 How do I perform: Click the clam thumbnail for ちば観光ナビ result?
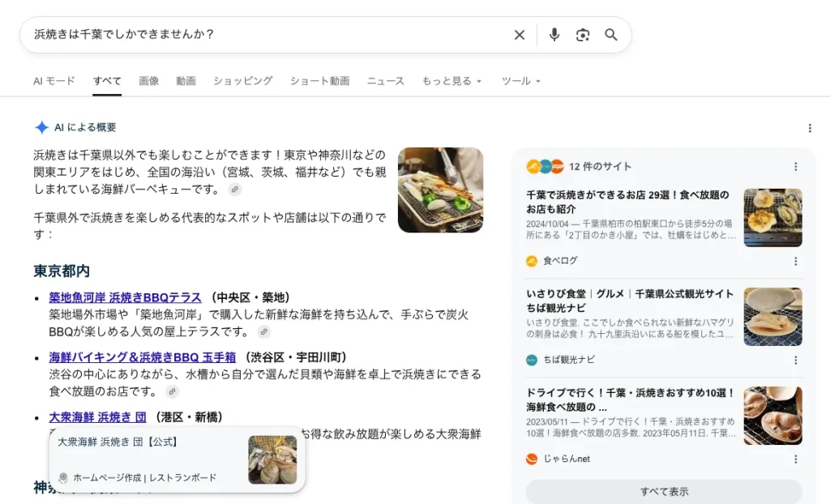772,317
